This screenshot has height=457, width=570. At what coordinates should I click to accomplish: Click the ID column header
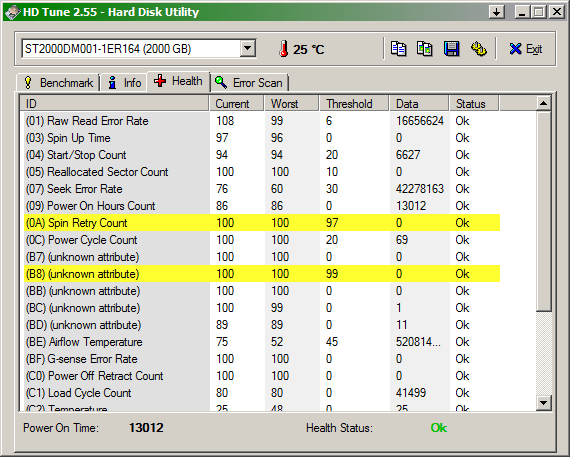tap(115, 104)
